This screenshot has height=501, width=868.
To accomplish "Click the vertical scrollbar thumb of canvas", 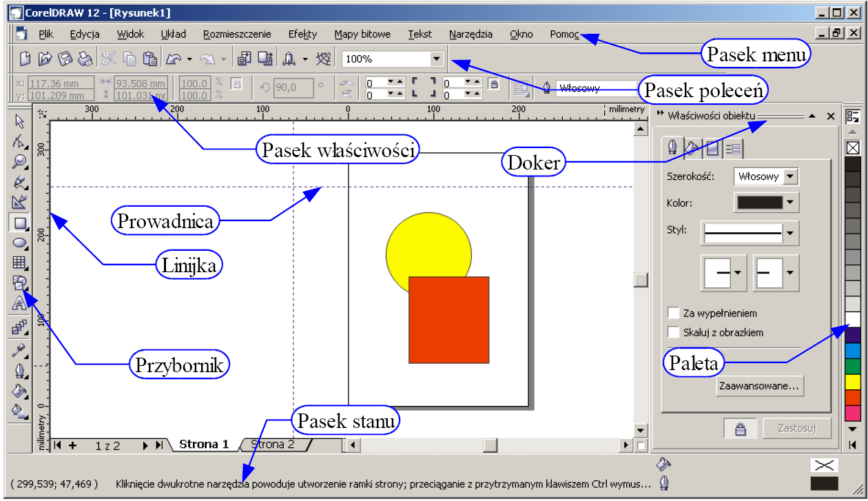I will coord(641,279).
